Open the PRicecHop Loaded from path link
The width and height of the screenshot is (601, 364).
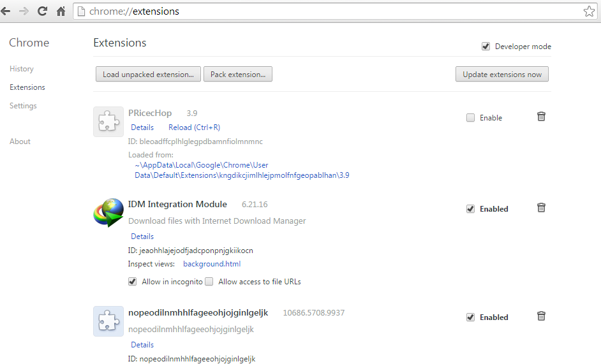(242, 170)
